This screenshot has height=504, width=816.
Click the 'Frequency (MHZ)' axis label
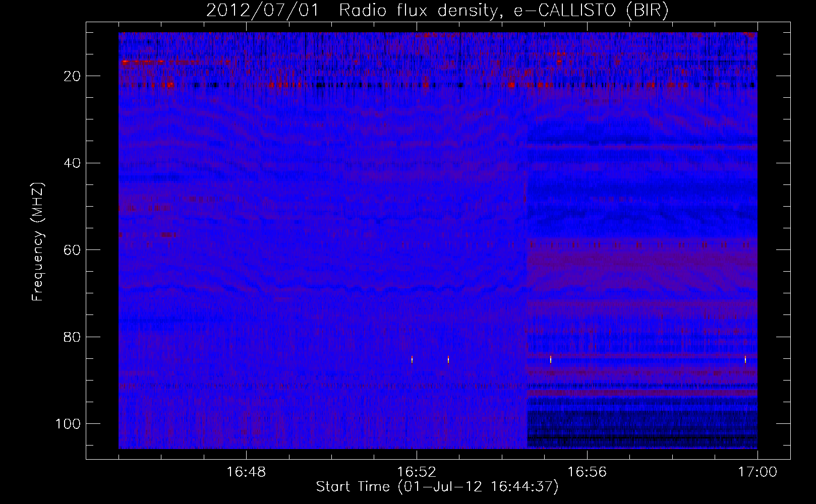click(38, 241)
